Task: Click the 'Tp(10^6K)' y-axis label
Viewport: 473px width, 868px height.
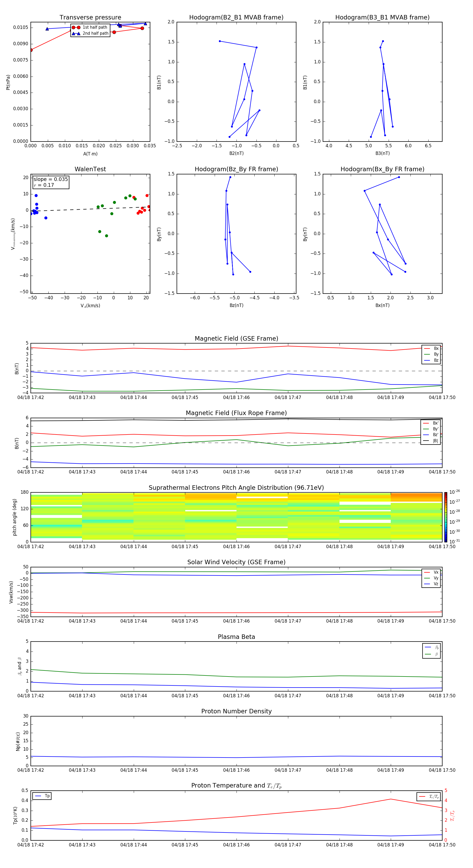Action: (x=15, y=815)
